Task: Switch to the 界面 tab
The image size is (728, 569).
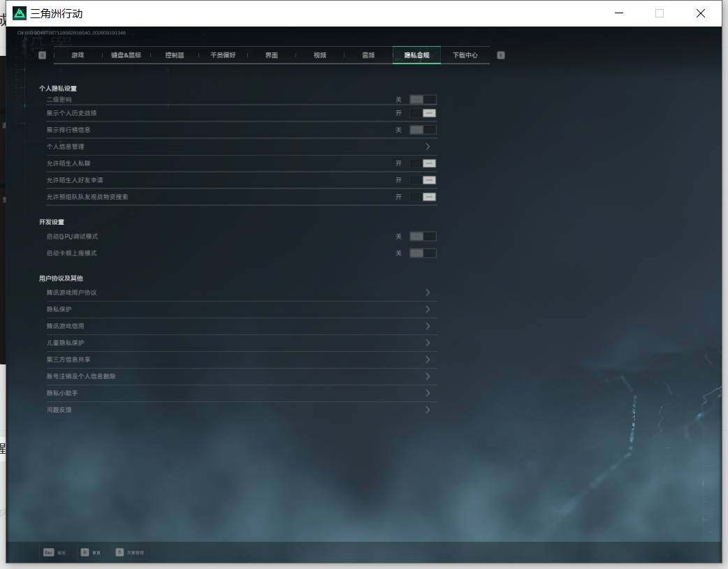Action: [x=272, y=55]
